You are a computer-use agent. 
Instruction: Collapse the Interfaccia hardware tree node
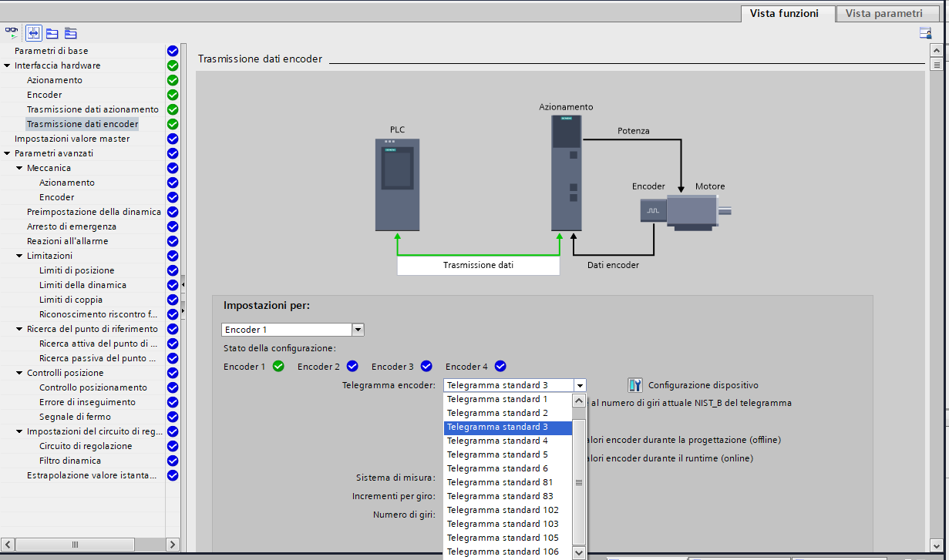(7, 66)
